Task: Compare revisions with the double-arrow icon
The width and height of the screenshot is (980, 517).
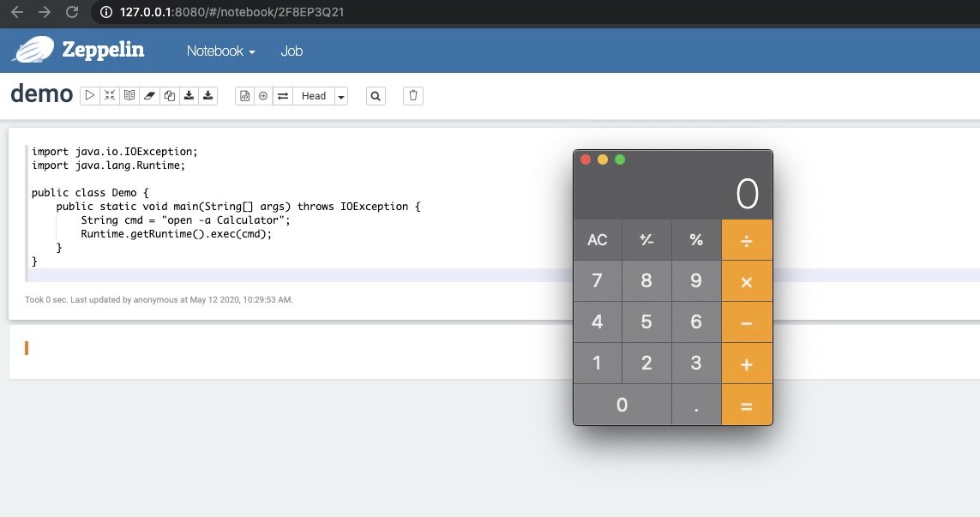Action: point(282,96)
